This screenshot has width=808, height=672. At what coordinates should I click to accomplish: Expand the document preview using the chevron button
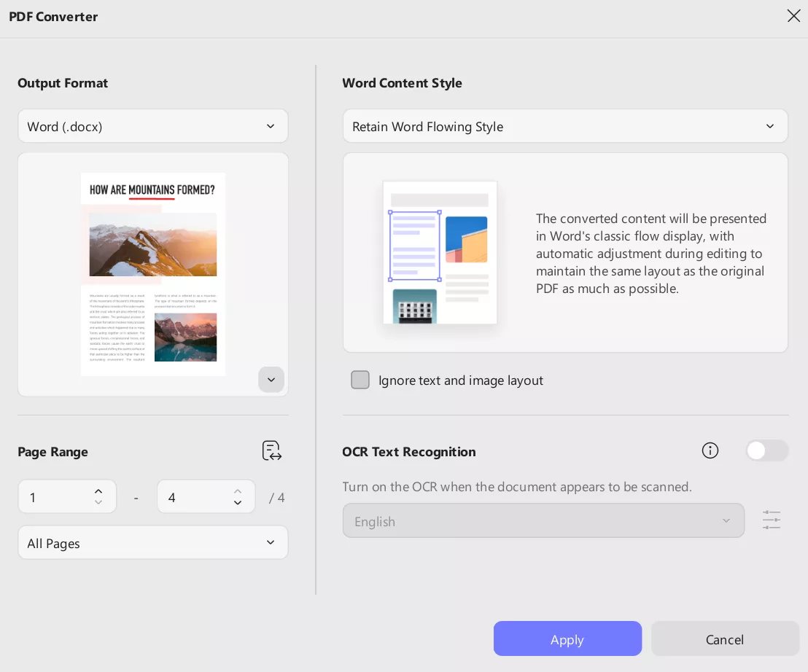pos(271,380)
